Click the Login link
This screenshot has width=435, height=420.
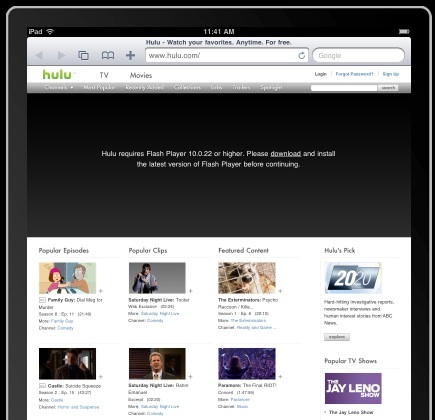(321, 74)
